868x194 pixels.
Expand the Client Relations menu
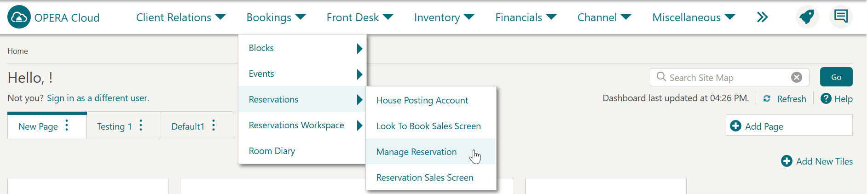[x=181, y=17]
